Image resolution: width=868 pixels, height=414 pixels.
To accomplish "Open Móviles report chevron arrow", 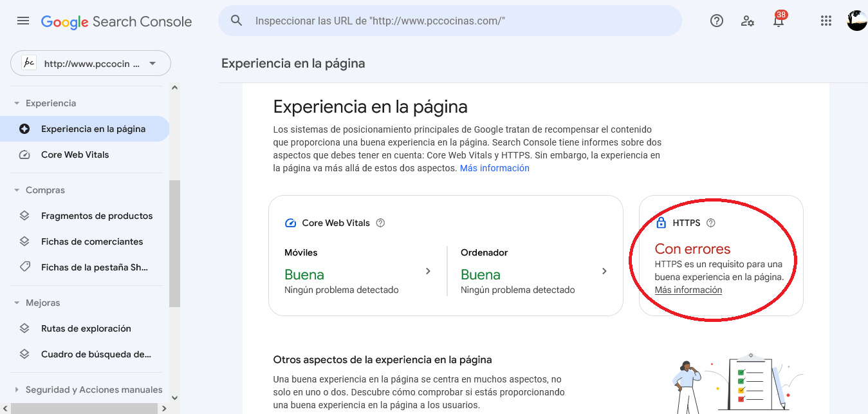I will coord(428,271).
